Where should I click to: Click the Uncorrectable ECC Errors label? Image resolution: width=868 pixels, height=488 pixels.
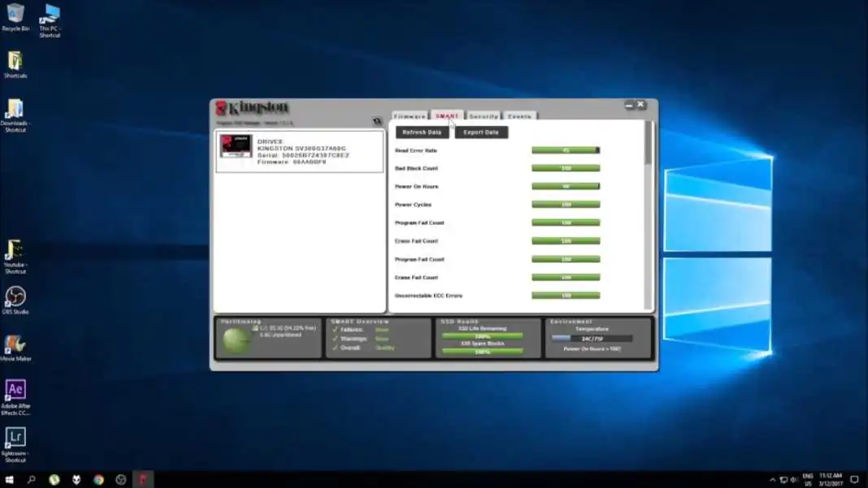coord(428,296)
